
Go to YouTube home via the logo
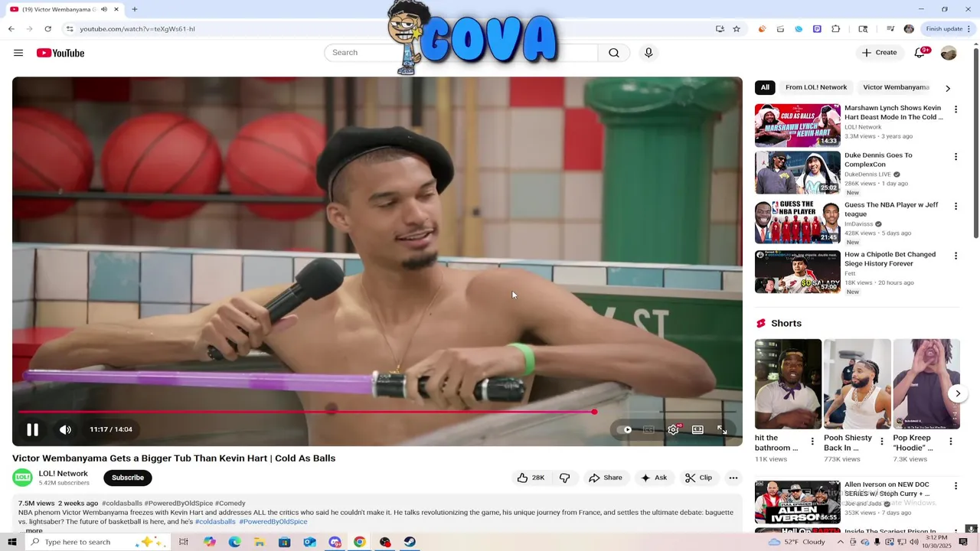pos(60,53)
